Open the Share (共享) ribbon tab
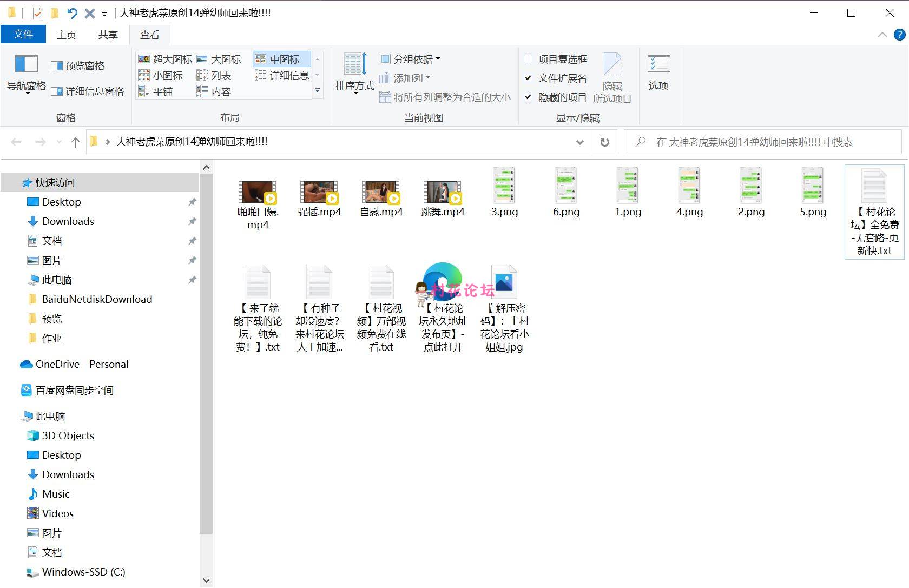The height and width of the screenshot is (588, 909). click(108, 35)
